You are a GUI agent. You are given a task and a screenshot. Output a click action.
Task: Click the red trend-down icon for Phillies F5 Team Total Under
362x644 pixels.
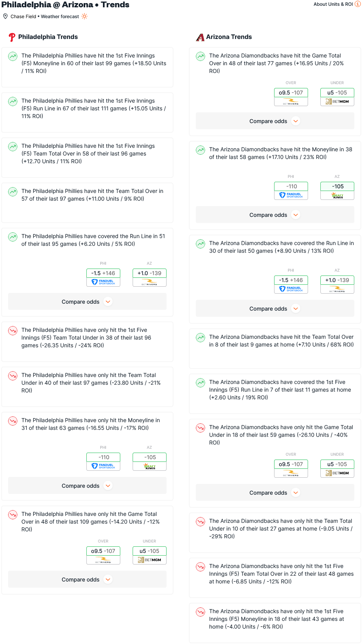coord(13,331)
